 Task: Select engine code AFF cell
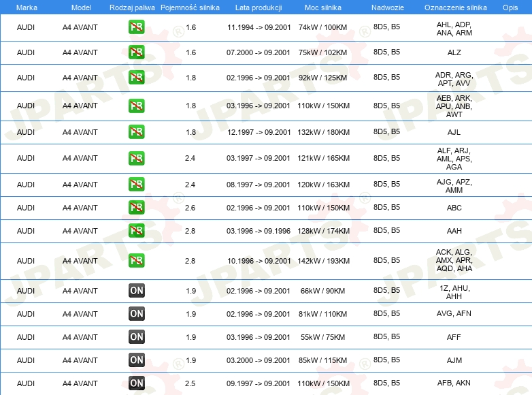pos(454,337)
